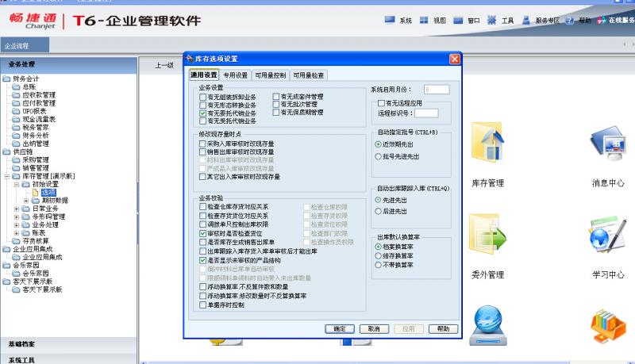635x364 pixels.
Task: Click the 总账 folder icon
Action: tap(16, 87)
